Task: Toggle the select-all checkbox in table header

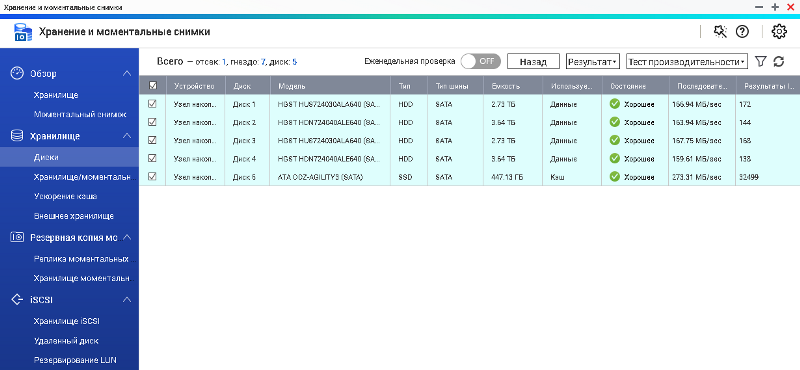Action: tap(153, 86)
